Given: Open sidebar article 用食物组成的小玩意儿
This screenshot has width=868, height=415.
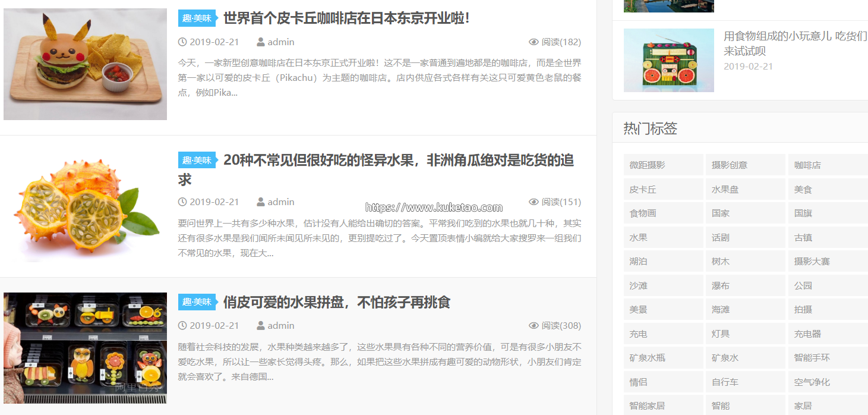Looking at the screenshot, I should (x=796, y=44).
